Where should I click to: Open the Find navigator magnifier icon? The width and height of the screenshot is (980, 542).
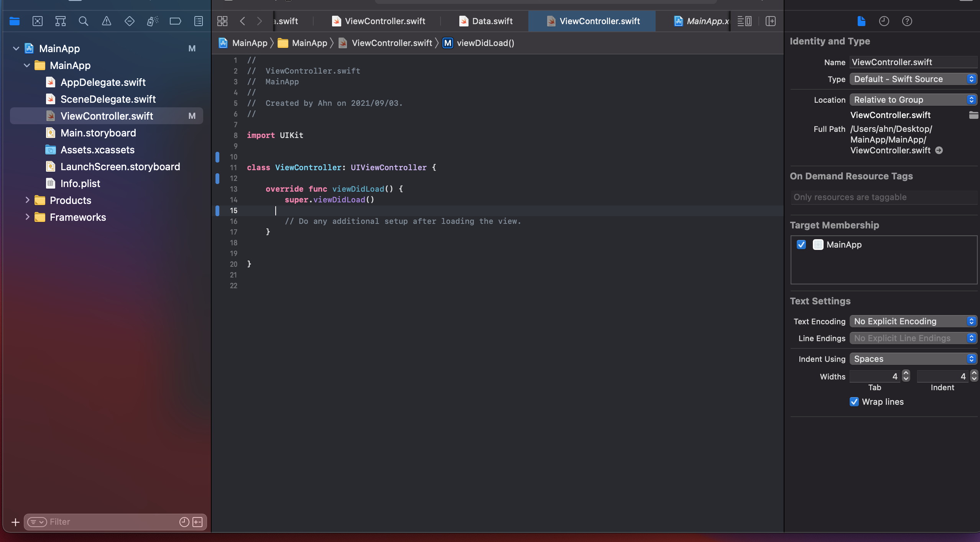click(84, 21)
